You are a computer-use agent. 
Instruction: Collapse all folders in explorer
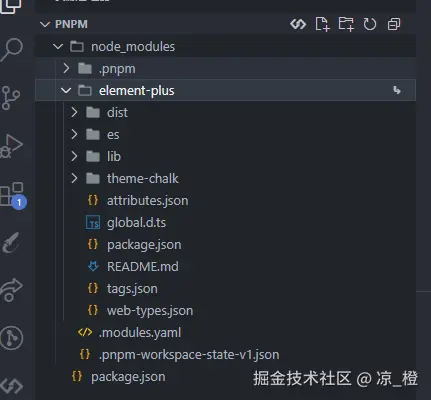[x=394, y=24]
